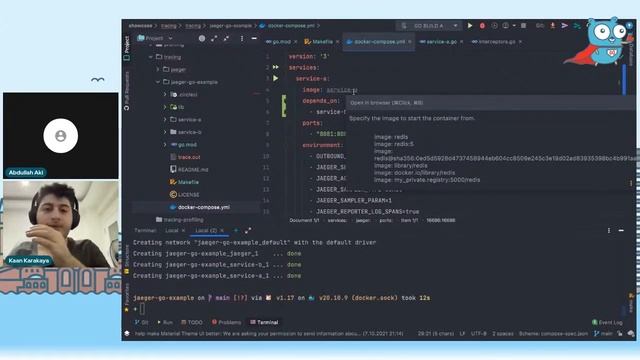Click the UTF-8 encoding status bar entry
The width and height of the screenshot is (640, 360).
tap(479, 333)
